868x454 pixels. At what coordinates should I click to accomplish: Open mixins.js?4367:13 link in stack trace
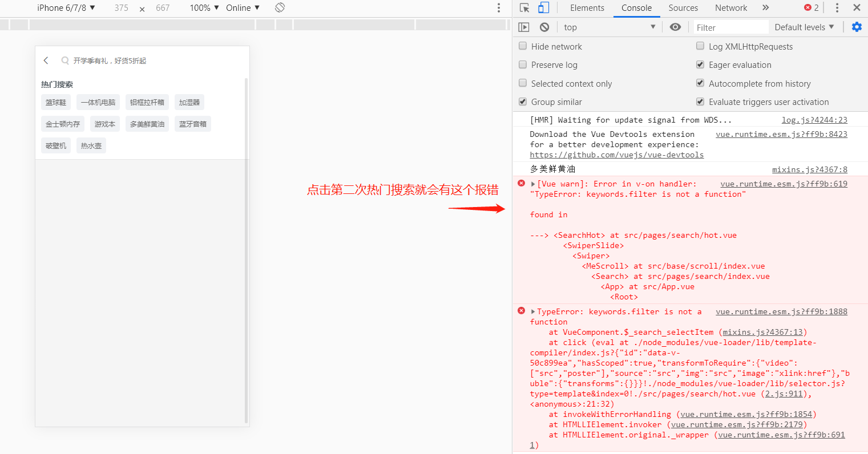pos(762,332)
